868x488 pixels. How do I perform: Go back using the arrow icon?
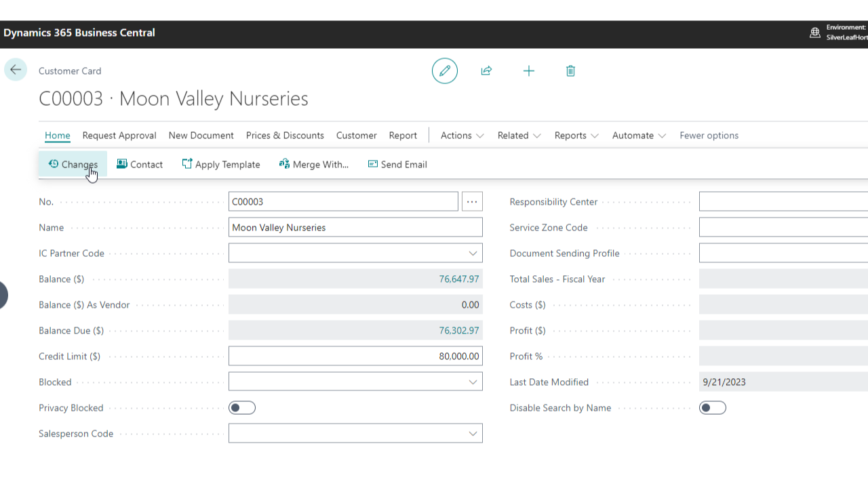coord(16,70)
